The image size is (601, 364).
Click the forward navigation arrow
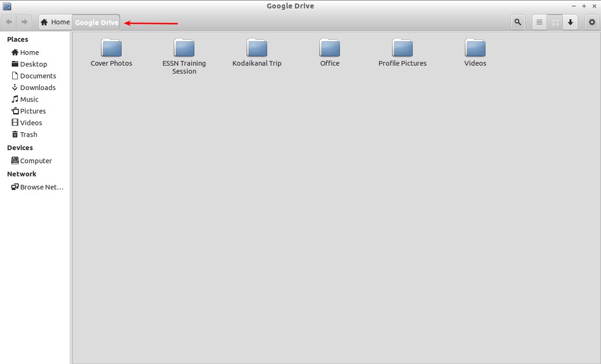[24, 22]
